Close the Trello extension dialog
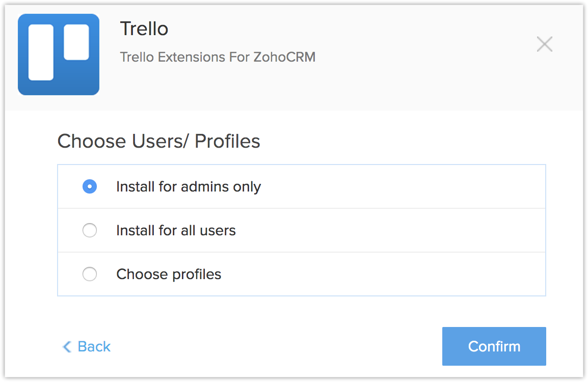 [544, 44]
